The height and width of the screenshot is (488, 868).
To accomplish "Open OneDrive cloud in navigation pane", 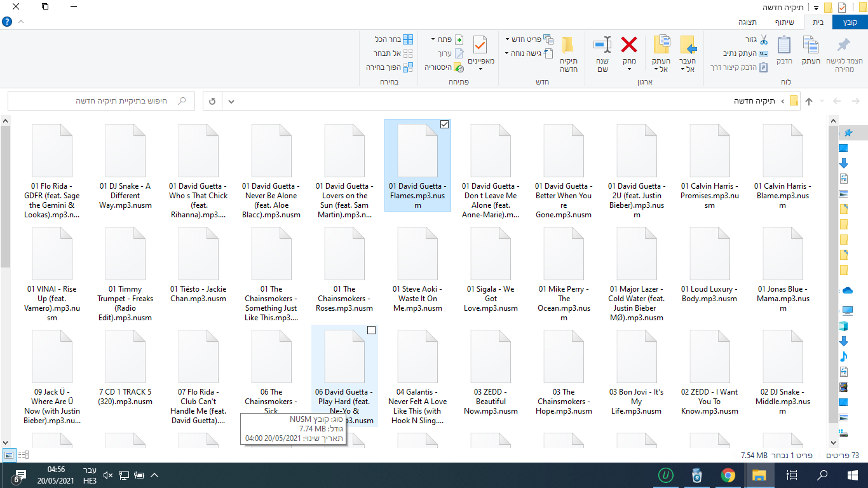I will [846, 290].
